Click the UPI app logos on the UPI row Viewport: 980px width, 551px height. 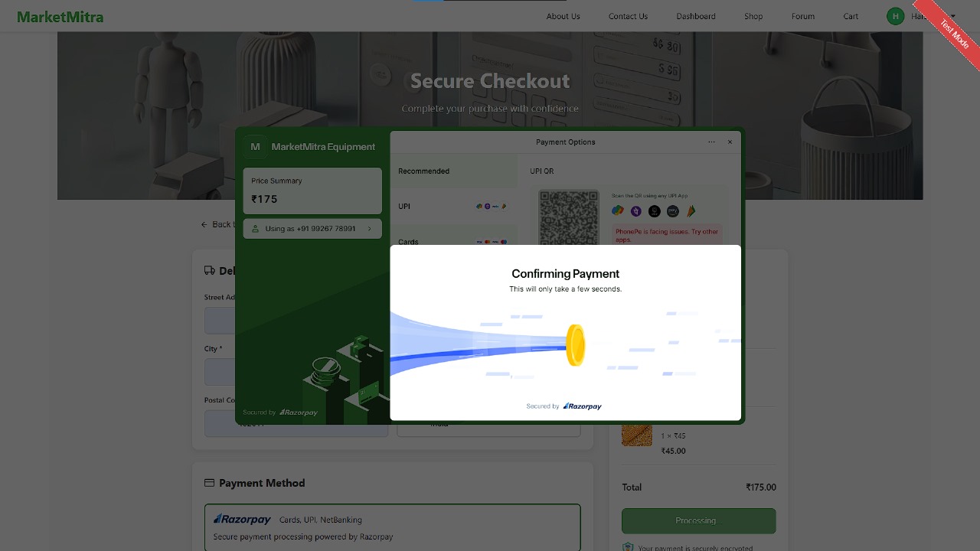coord(492,207)
